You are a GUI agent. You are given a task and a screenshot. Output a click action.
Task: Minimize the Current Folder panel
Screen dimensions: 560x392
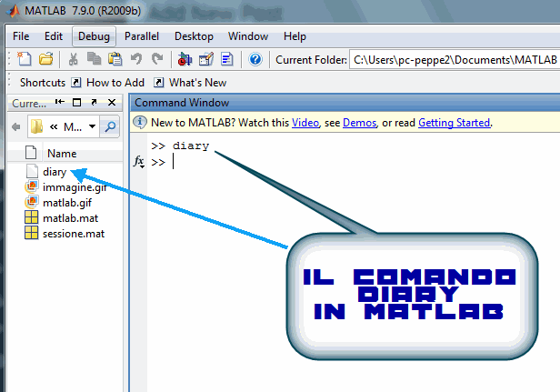click(60, 102)
